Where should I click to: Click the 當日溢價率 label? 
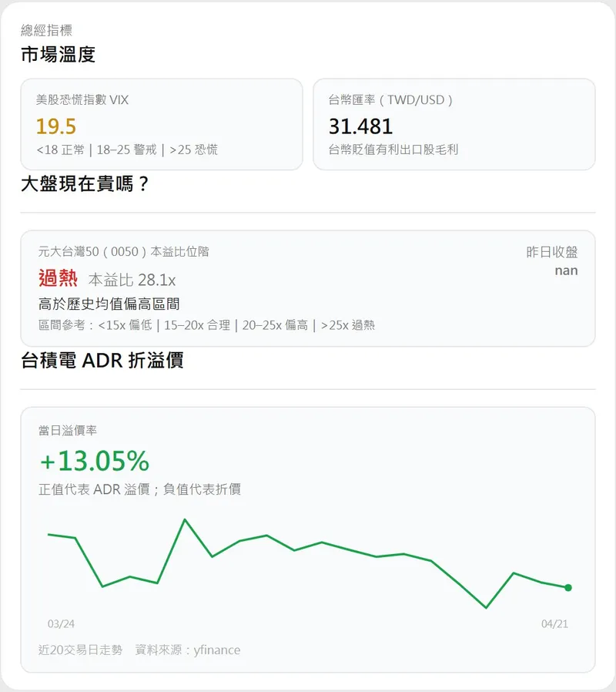(x=68, y=431)
